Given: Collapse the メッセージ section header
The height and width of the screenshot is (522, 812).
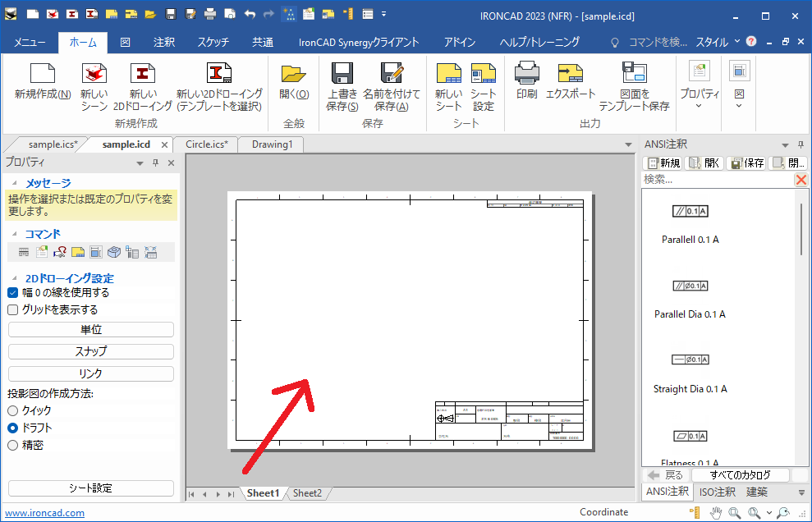Looking at the screenshot, I should (x=48, y=183).
